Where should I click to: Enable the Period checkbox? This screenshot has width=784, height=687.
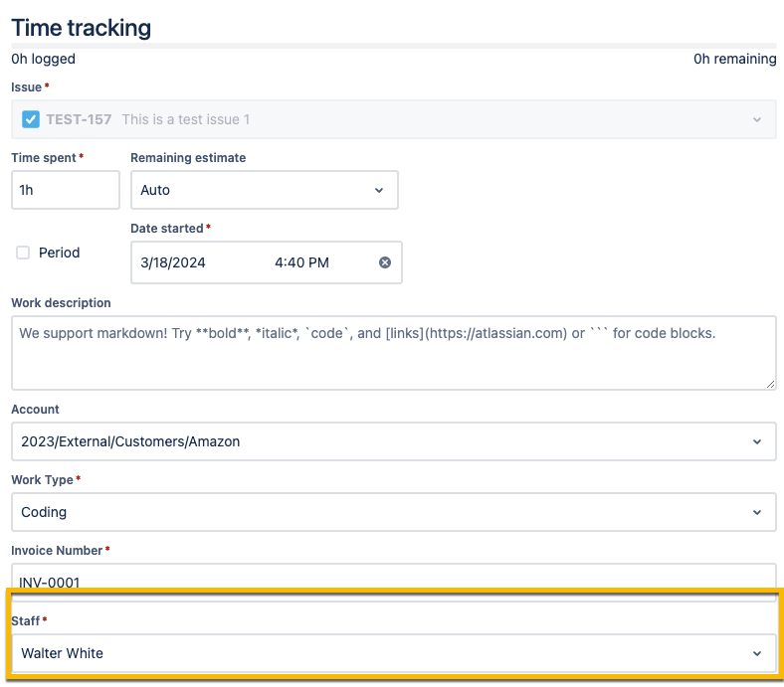pos(23,253)
